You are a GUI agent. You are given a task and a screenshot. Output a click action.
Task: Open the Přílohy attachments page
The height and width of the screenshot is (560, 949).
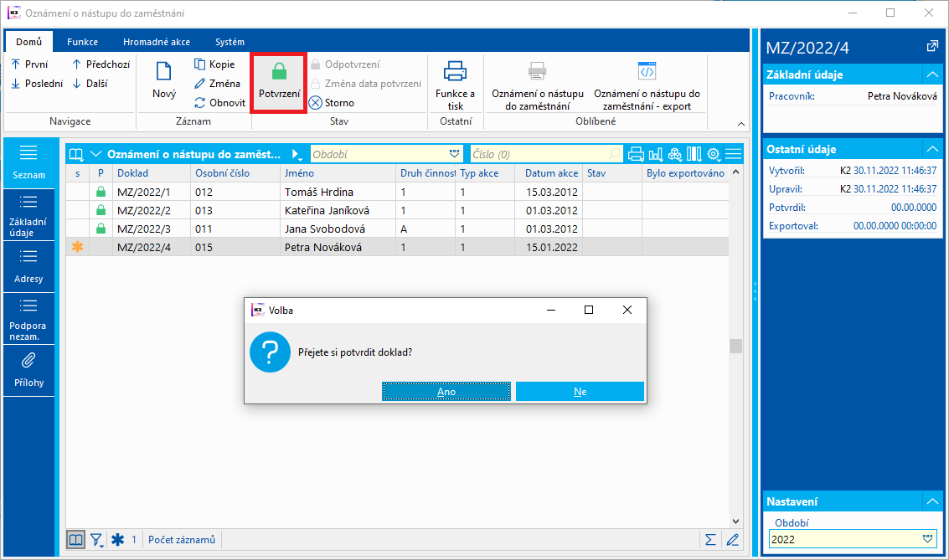pos(28,371)
